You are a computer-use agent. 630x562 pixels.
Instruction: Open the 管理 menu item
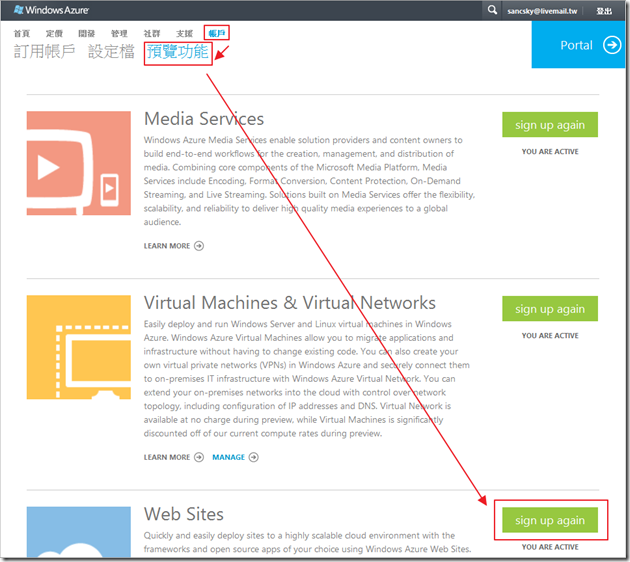click(119, 33)
